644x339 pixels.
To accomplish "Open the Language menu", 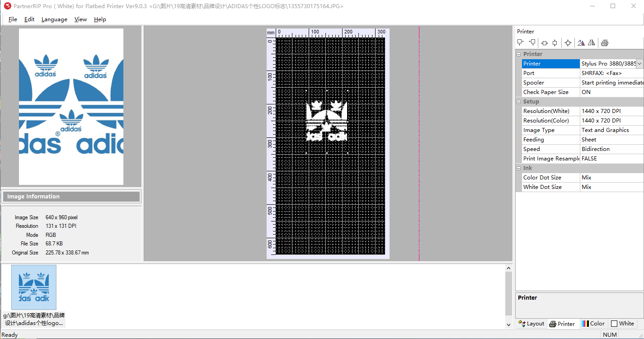I will [54, 19].
